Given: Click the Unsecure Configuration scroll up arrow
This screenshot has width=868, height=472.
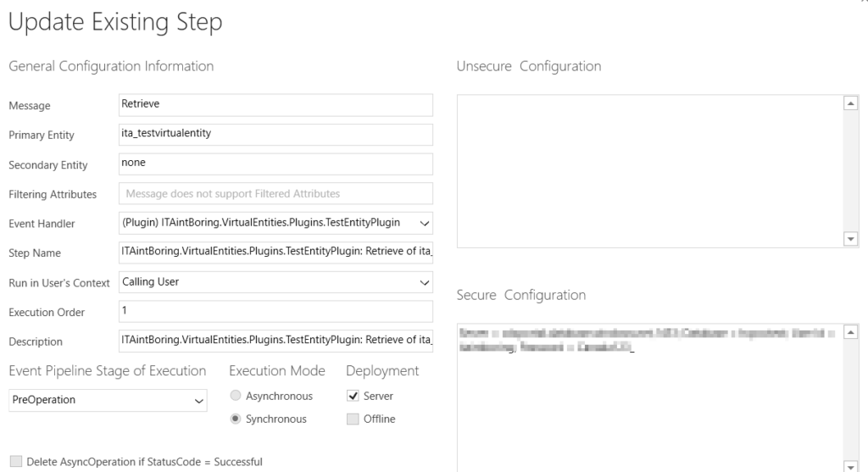Looking at the screenshot, I should pos(851,103).
